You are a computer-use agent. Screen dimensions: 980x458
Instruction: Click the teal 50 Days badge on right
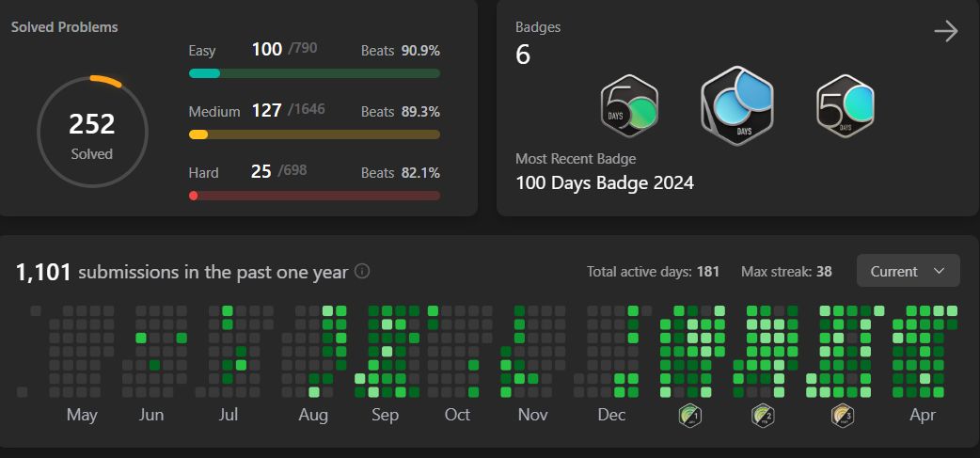845,105
